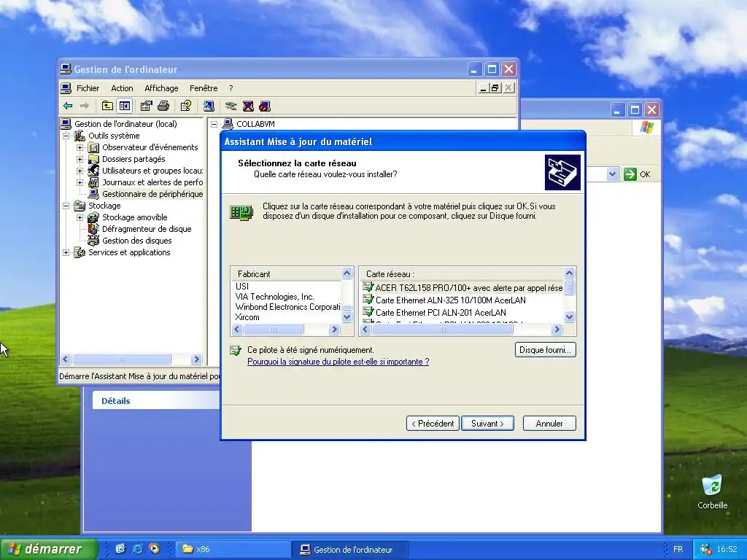Collapse the Outils système node
This screenshot has height=560, width=747.
66,136
